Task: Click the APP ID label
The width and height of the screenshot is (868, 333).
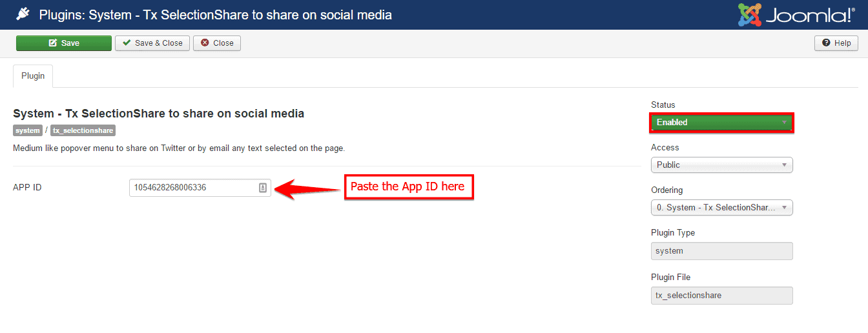Action: 27,188
